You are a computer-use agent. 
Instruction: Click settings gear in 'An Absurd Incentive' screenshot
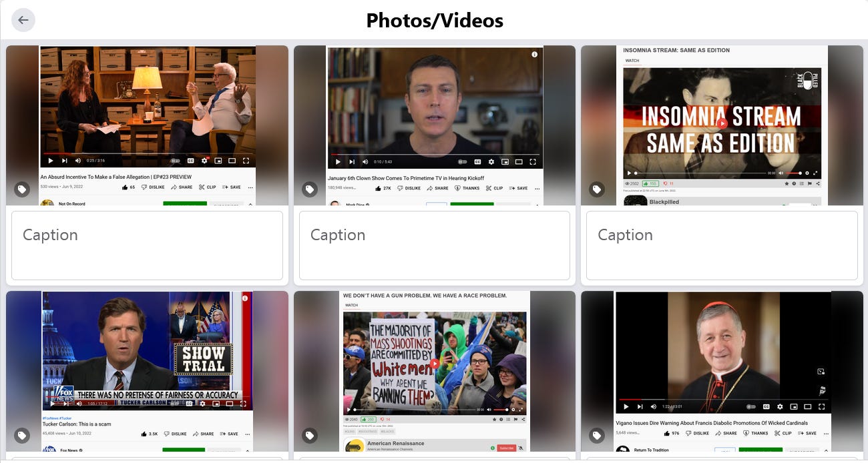204,161
